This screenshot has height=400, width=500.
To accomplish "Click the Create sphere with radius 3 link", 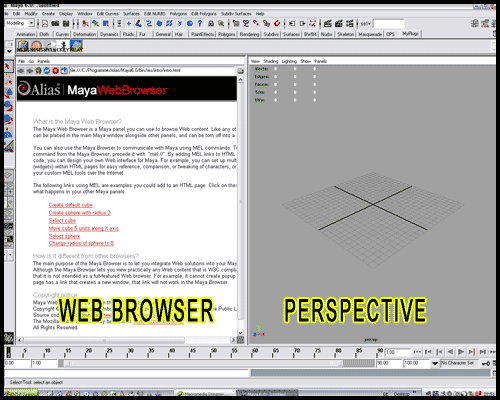I will [80, 212].
